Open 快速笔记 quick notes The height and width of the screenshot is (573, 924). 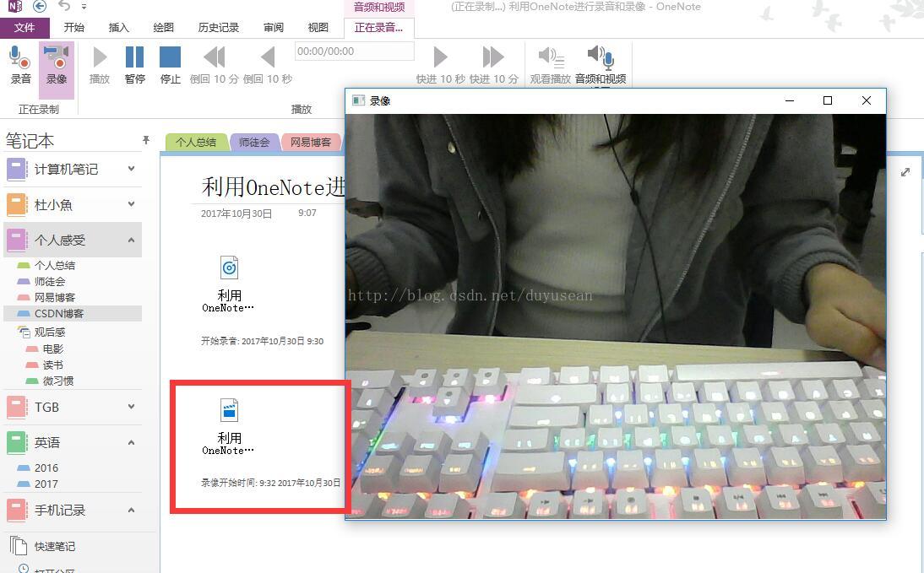point(54,547)
